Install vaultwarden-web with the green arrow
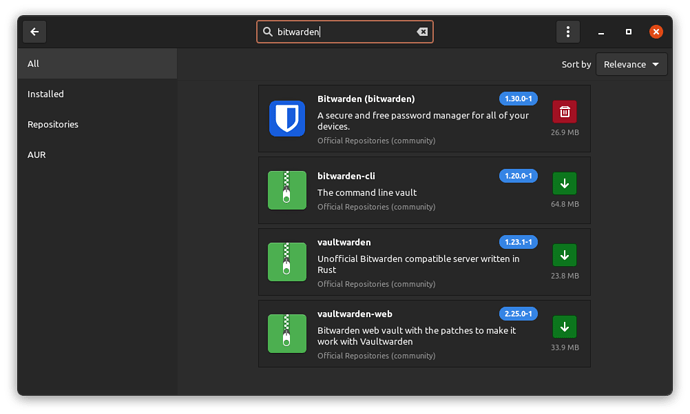 pyautogui.click(x=565, y=327)
